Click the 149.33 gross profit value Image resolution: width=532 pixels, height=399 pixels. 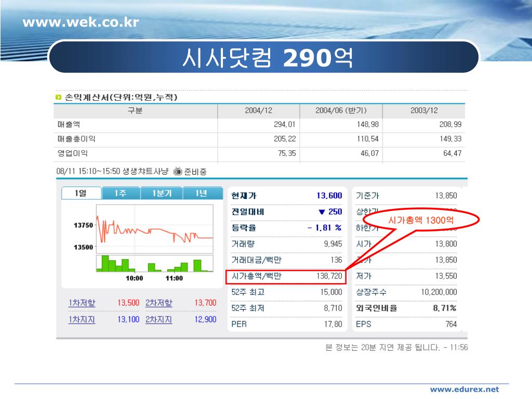pyautogui.click(x=450, y=139)
